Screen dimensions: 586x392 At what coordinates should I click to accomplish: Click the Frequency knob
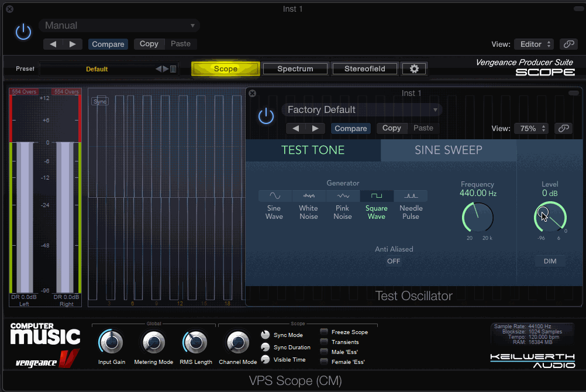coord(478,217)
